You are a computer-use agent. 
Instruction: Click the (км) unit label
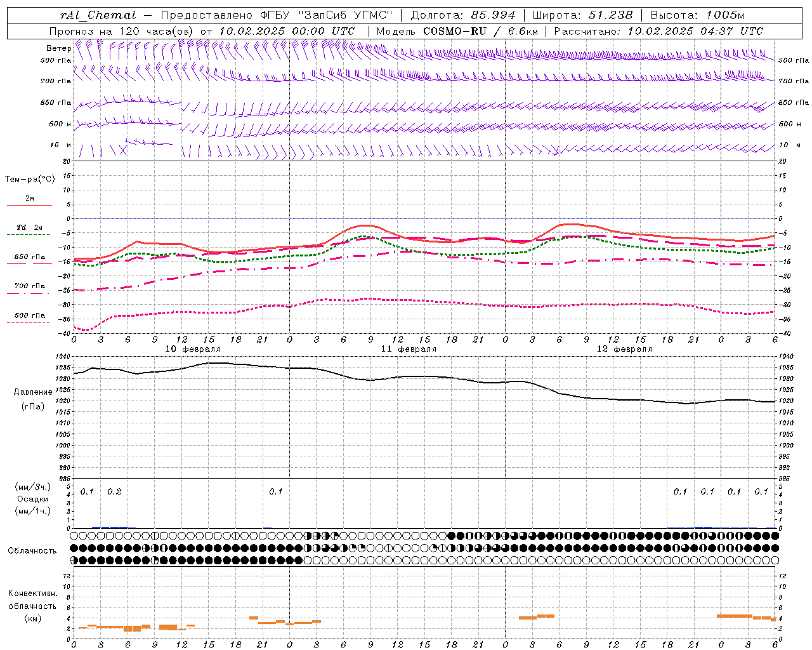[33, 618]
